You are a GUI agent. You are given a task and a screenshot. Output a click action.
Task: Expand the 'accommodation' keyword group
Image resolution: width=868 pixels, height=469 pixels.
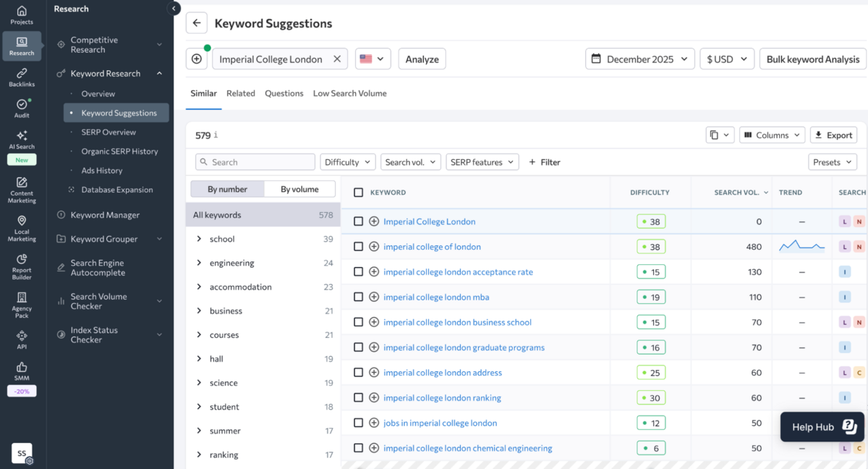pos(199,287)
